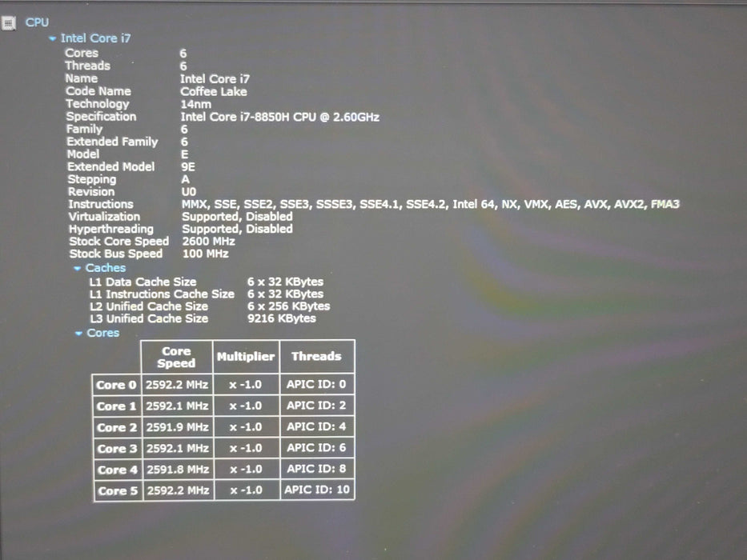
Task: Select the Core 0 row label
Action: click(116, 385)
